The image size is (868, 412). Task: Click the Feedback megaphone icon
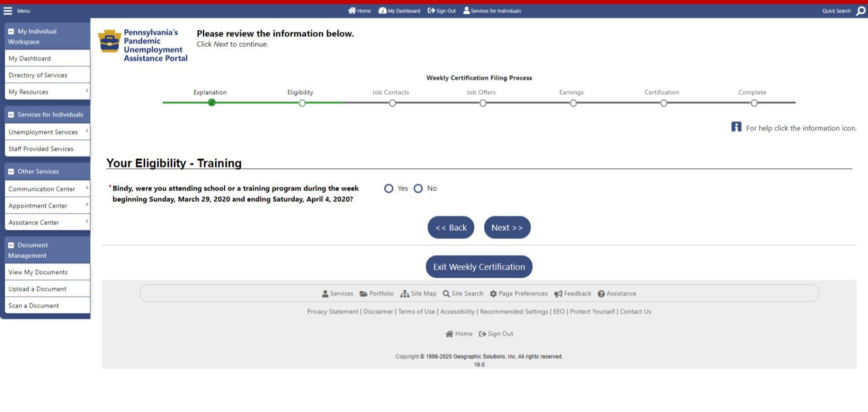(558, 294)
